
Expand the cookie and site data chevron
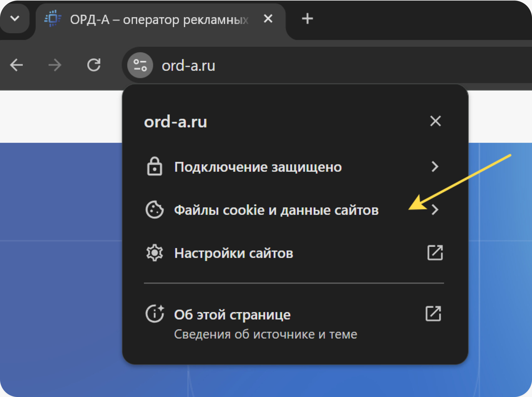pyautogui.click(x=435, y=210)
